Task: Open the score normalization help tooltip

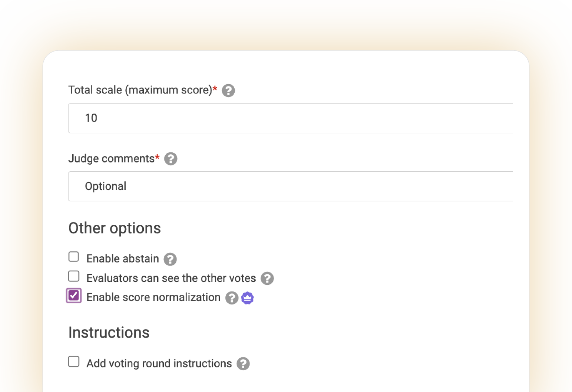Action: pyautogui.click(x=231, y=298)
